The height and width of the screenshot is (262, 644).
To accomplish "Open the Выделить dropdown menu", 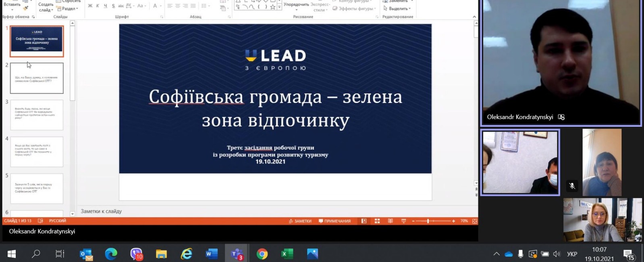I will [397, 8].
